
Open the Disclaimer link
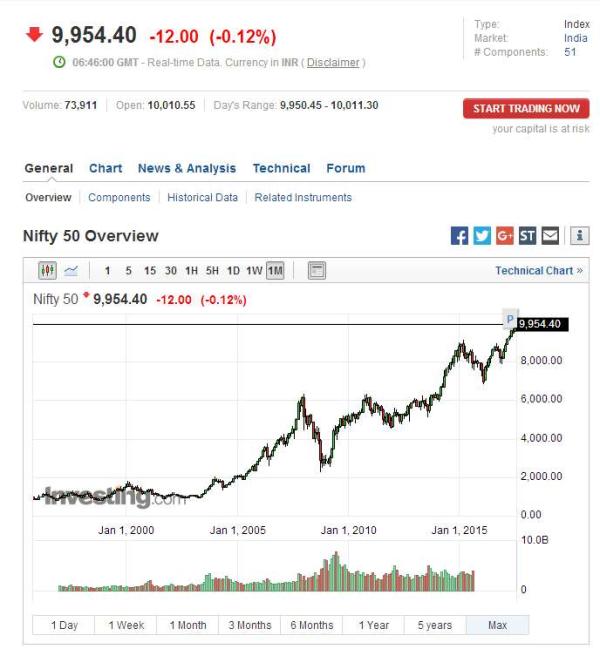(x=334, y=63)
